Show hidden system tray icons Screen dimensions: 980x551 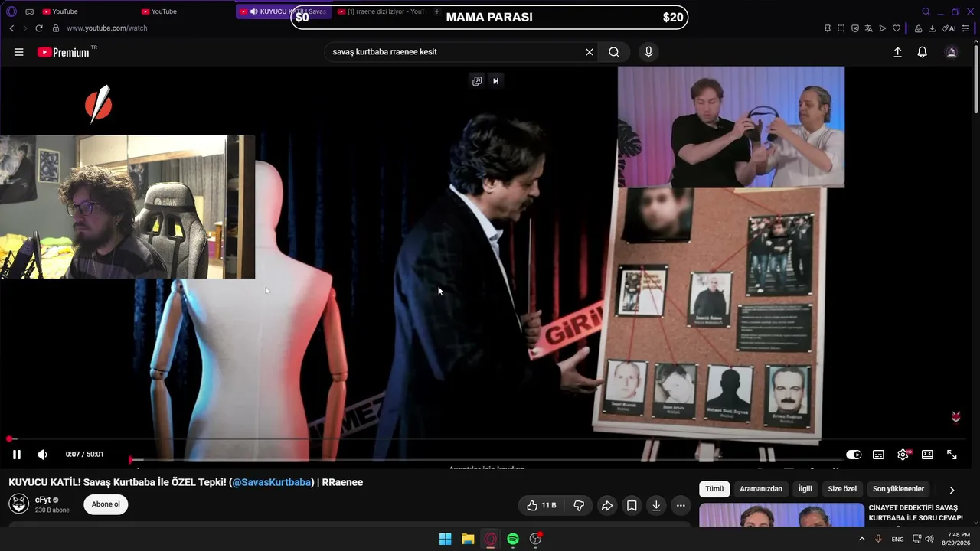pyautogui.click(x=862, y=540)
